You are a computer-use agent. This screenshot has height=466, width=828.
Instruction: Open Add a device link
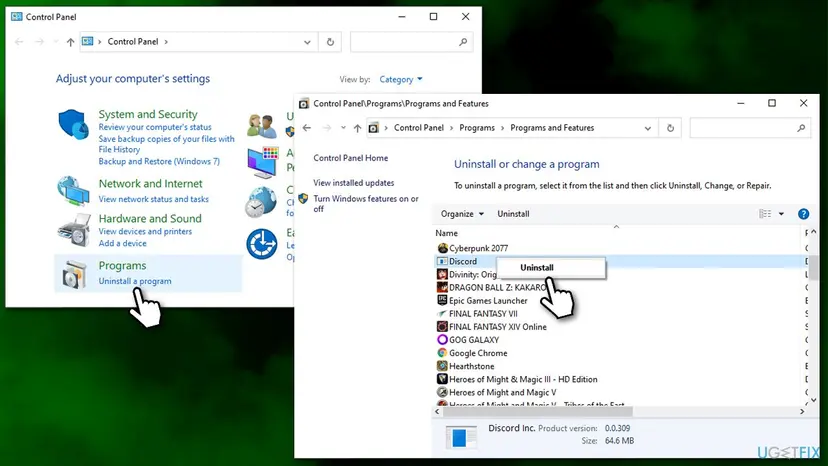click(123, 244)
